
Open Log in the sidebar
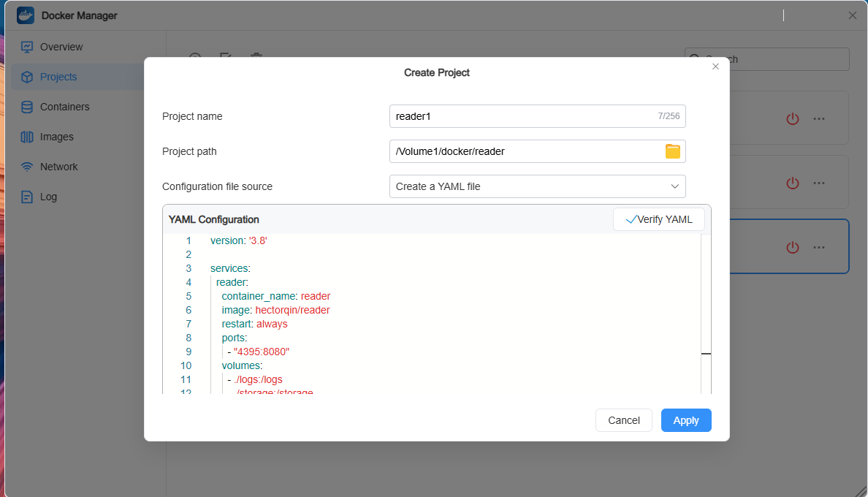pyautogui.click(x=48, y=197)
